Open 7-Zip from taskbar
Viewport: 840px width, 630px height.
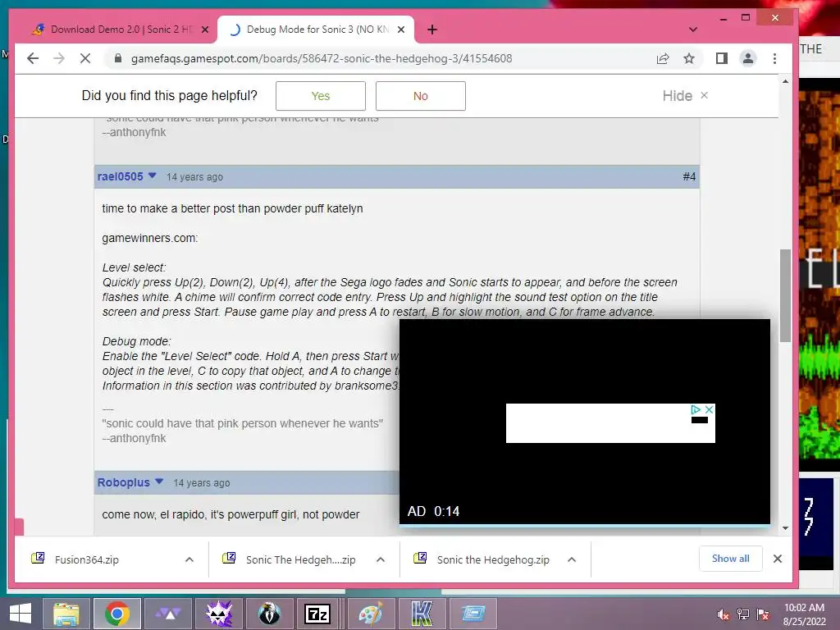tap(317, 614)
